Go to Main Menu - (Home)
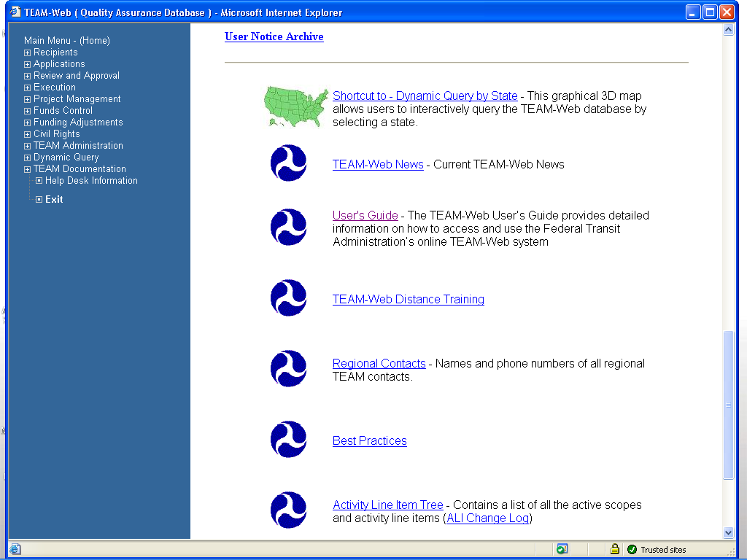Viewport: 747px width, 560px height. pyautogui.click(x=66, y=41)
